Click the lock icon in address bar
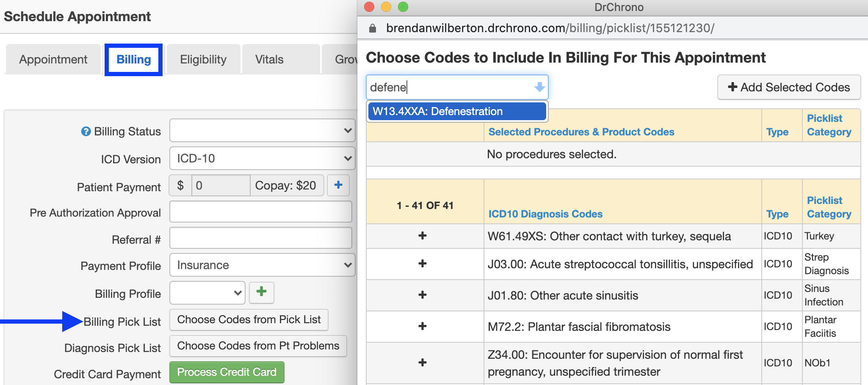Image resolution: width=868 pixels, height=385 pixels. click(x=373, y=28)
